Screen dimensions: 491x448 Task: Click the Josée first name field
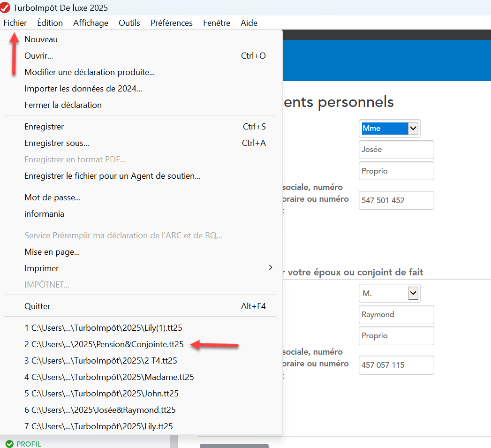tap(396, 150)
